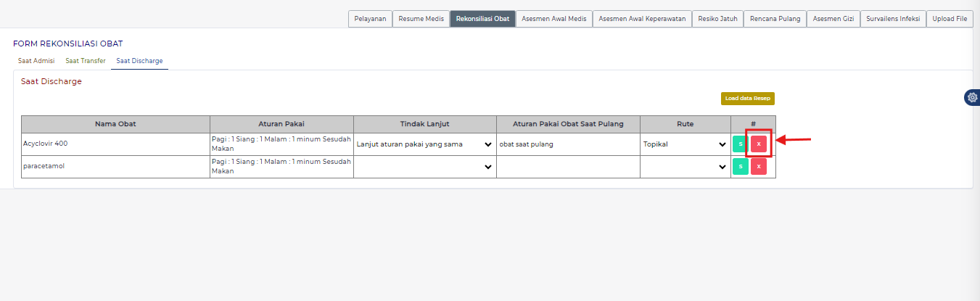Click Aturan Pakai Obat Saat Pulang field for Acyclovir

click(x=567, y=144)
